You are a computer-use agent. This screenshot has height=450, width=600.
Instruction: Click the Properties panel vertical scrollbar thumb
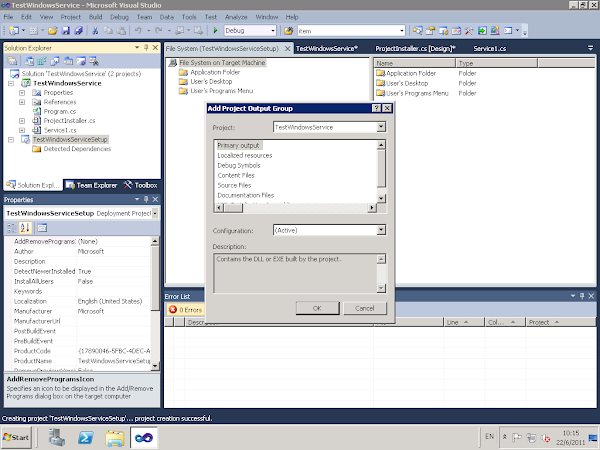click(x=155, y=278)
